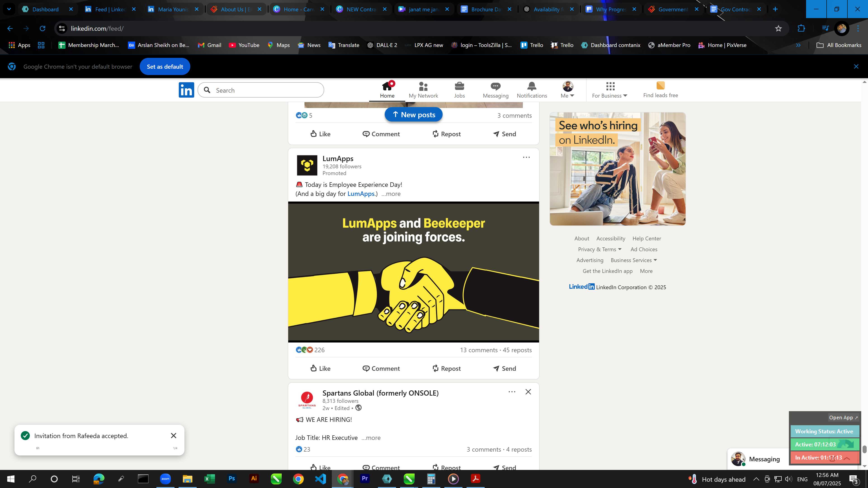
Task: Open the Gmail bookmark
Action: pyautogui.click(x=209, y=45)
